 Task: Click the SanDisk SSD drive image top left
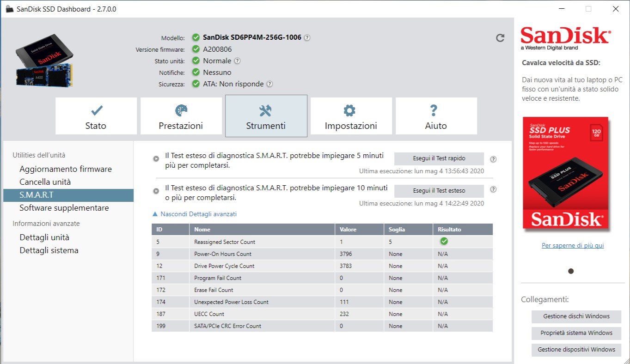coord(45,61)
